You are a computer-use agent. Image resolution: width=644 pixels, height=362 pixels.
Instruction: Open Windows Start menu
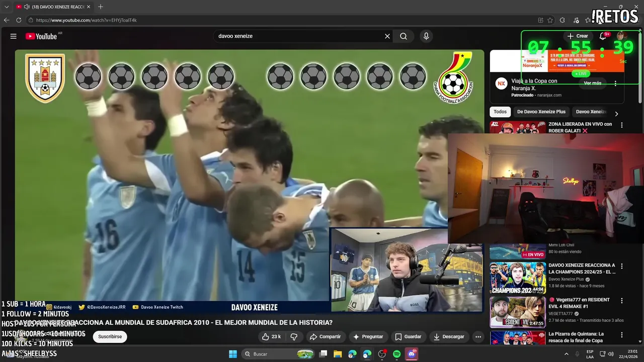click(x=233, y=354)
